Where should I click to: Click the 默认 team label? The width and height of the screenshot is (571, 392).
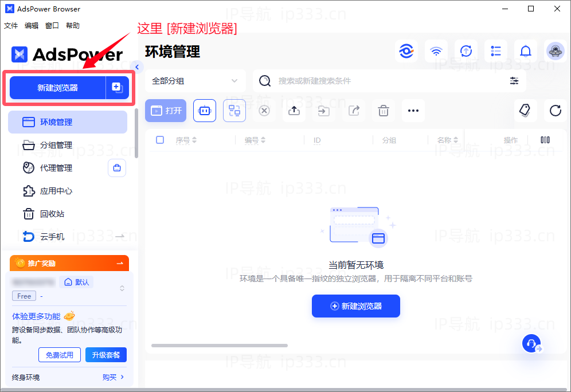pos(76,282)
